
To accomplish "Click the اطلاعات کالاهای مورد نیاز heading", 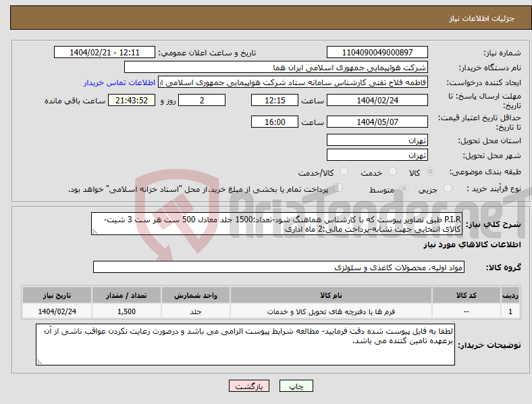I will click(x=472, y=245).
